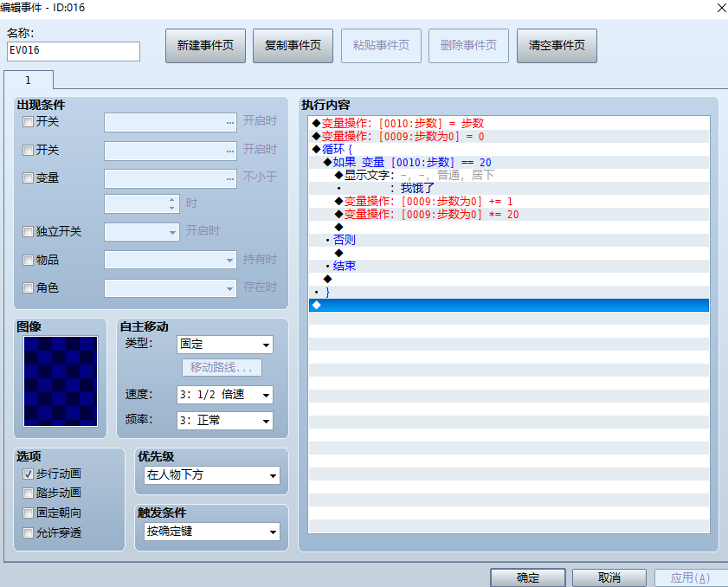Select event page tab 1
This screenshot has width=728, height=587.
pyautogui.click(x=29, y=81)
